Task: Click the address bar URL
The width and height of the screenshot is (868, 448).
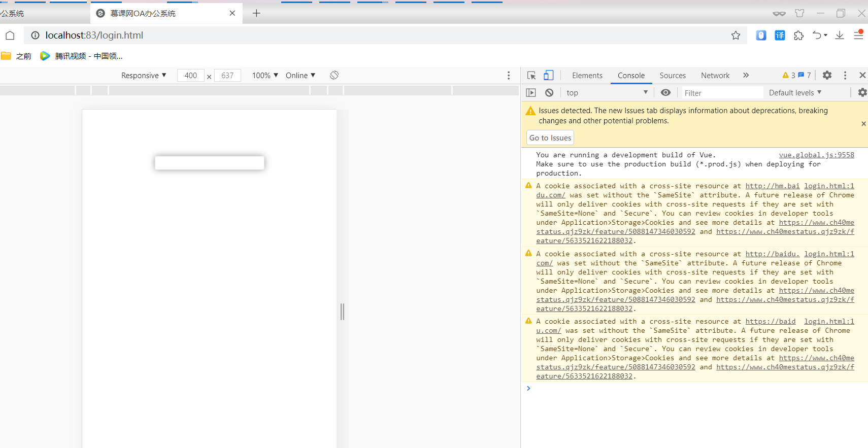Action: [x=94, y=35]
